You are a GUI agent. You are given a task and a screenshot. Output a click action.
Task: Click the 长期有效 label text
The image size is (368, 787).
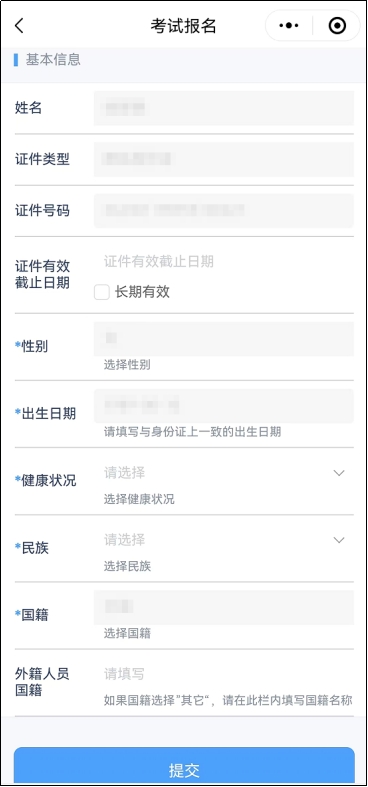pyautogui.click(x=142, y=292)
